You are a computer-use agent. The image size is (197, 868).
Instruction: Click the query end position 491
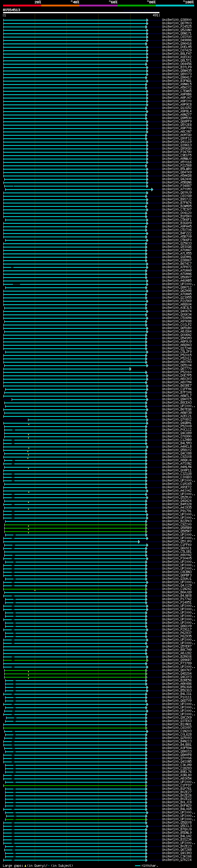click(x=155, y=15)
